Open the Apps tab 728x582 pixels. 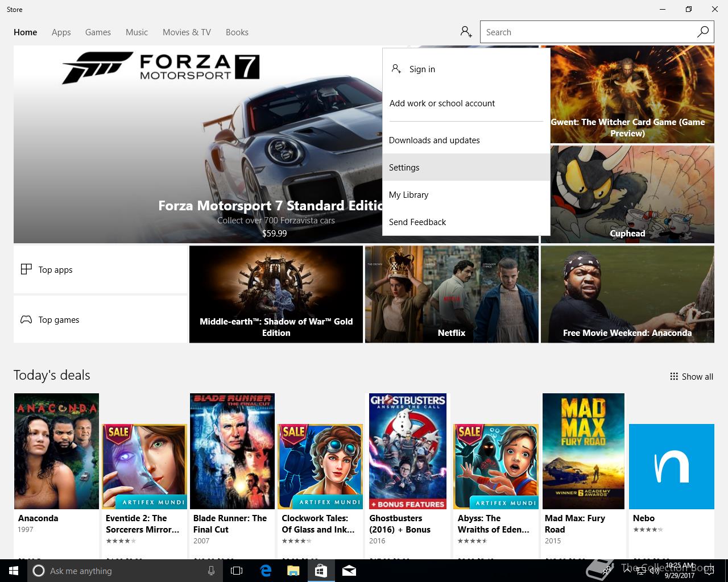click(61, 32)
